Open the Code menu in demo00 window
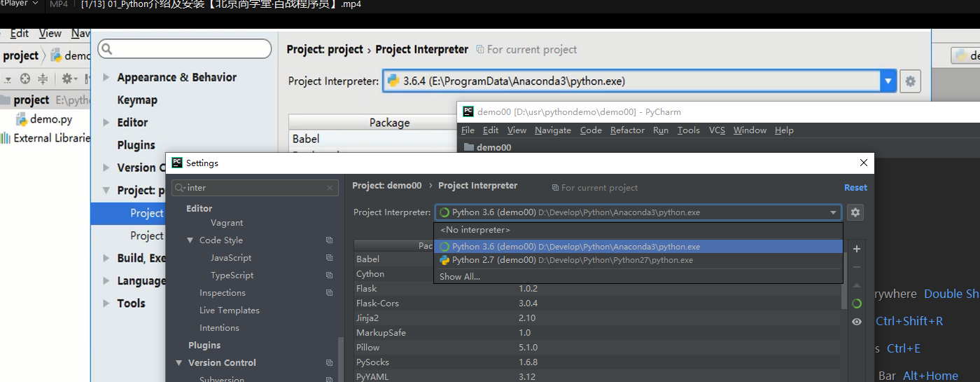This screenshot has width=980, height=382. tap(591, 130)
